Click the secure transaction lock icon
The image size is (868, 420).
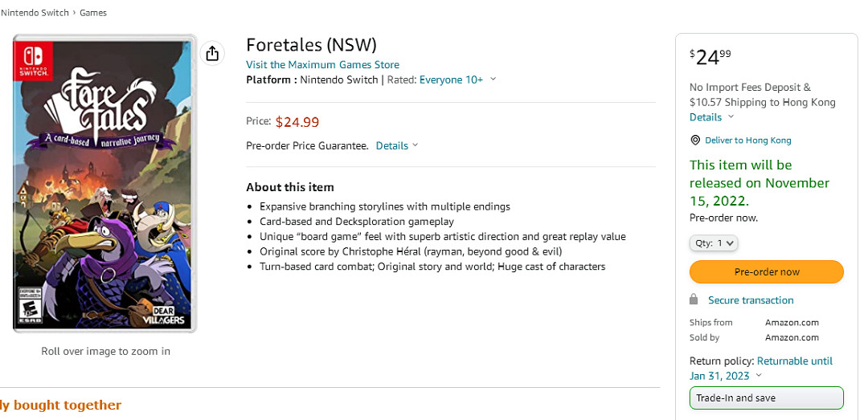(694, 300)
